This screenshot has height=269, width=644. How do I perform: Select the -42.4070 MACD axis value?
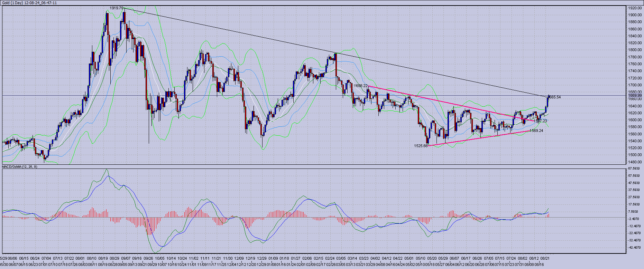pyautogui.click(x=634, y=248)
